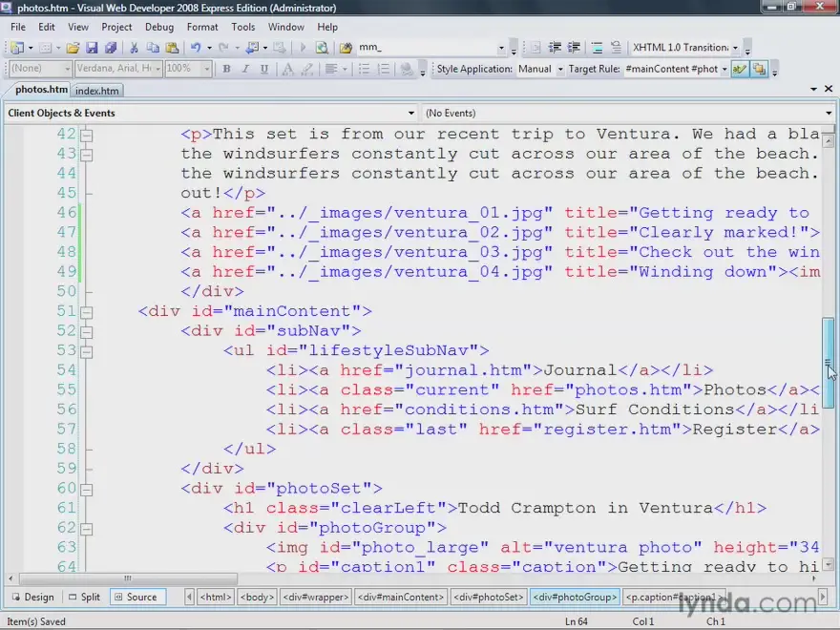Image resolution: width=840 pixels, height=630 pixels.
Task: Switch to the index.htm tab
Action: (97, 91)
